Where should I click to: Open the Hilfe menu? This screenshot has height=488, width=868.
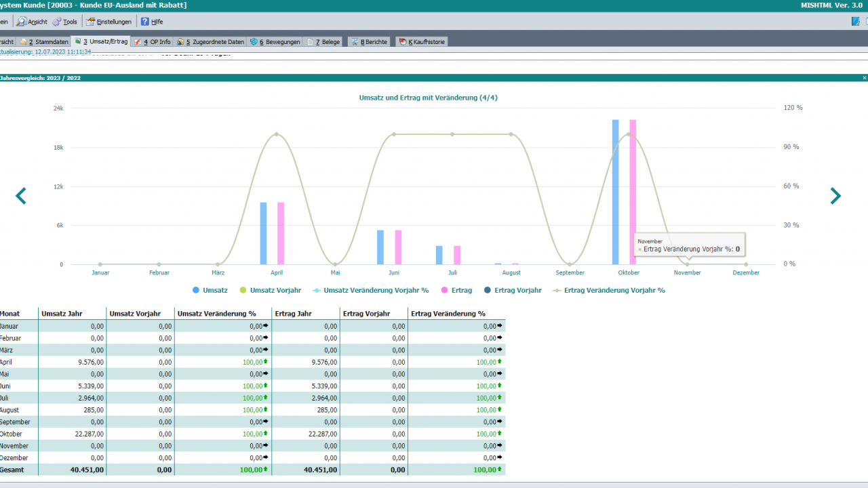152,22
